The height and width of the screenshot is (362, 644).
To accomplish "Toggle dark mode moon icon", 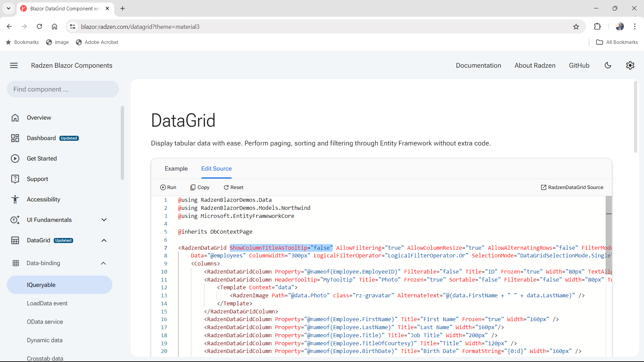I will (x=608, y=65).
